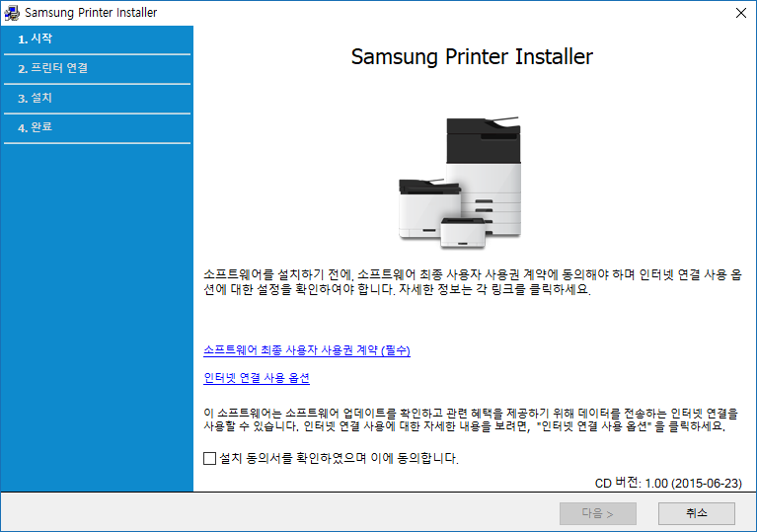Click the CD 버전: 1.00 (2015-06-23) text
This screenshot has height=532, width=757.
point(668,483)
